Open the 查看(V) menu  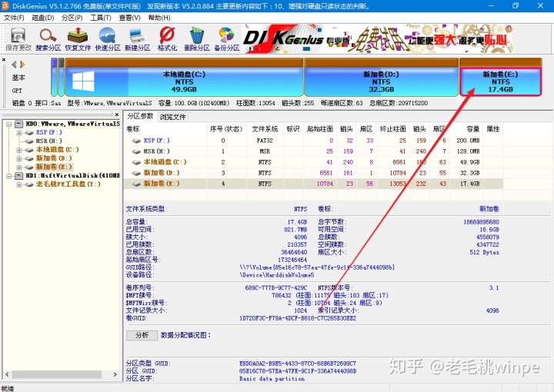[130, 18]
